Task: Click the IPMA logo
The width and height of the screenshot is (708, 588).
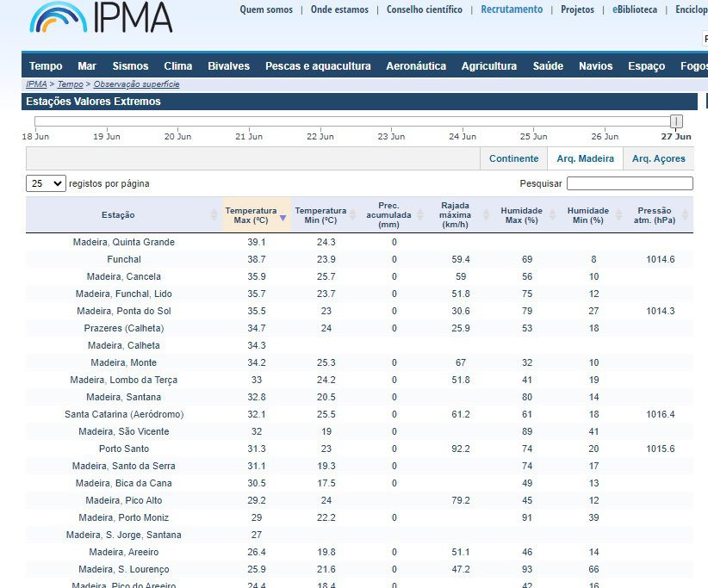Action: [101, 17]
